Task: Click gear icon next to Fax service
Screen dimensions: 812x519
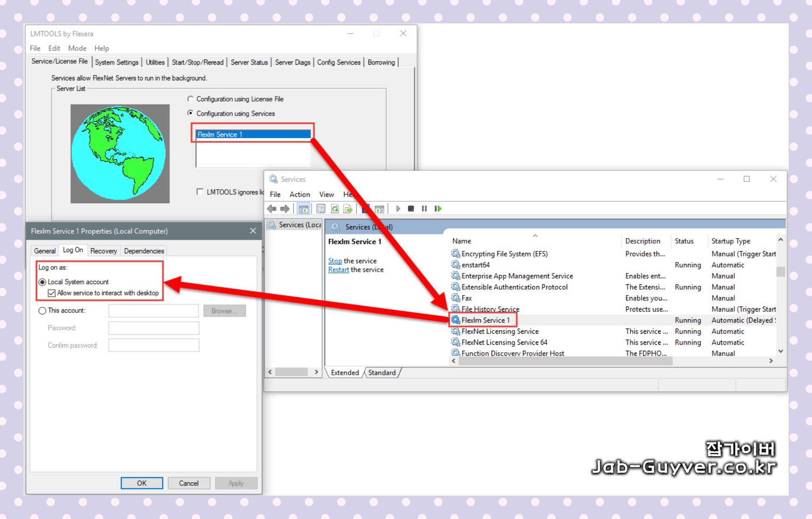Action: tap(456, 298)
